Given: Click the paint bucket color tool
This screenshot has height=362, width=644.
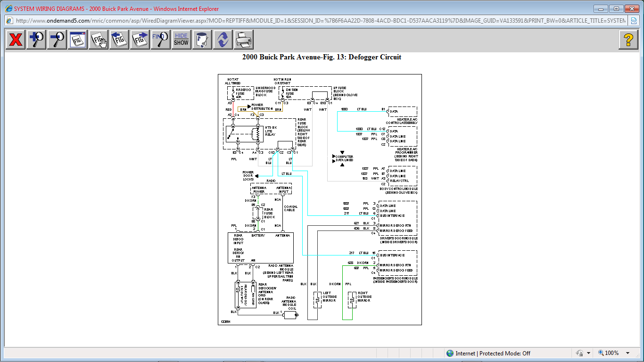Looking at the screenshot, I should click(x=202, y=40).
